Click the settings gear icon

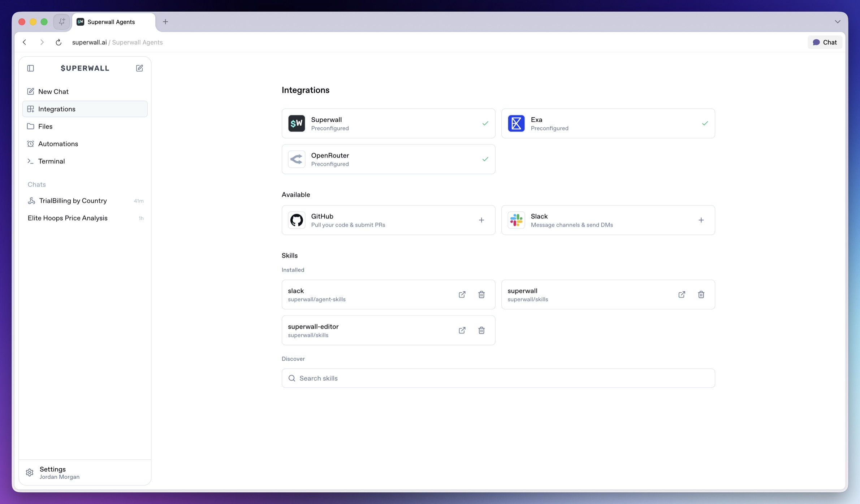coord(30,473)
